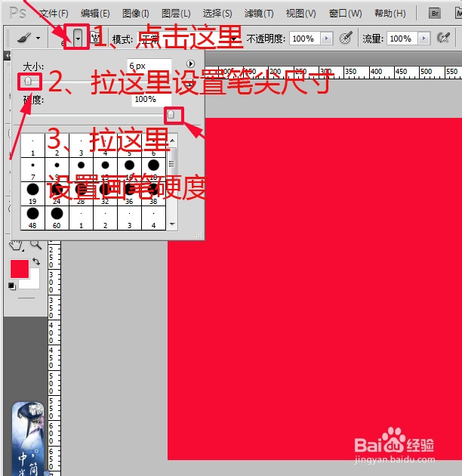462x476 pixels.
Task: Open the brush picker flyout menu arrow
Action: (x=190, y=63)
